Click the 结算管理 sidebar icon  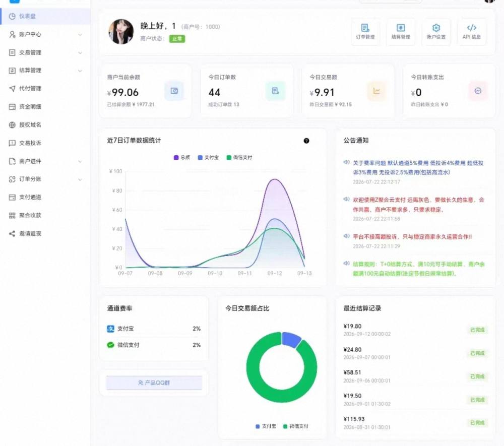(12, 71)
